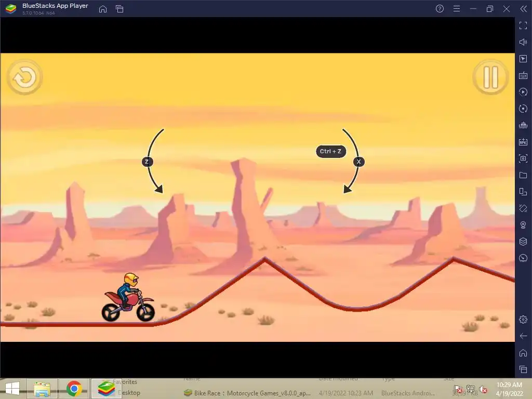The image size is (532, 399).
Task: Toggle the mouse cursor lock icon
Action: click(x=523, y=59)
